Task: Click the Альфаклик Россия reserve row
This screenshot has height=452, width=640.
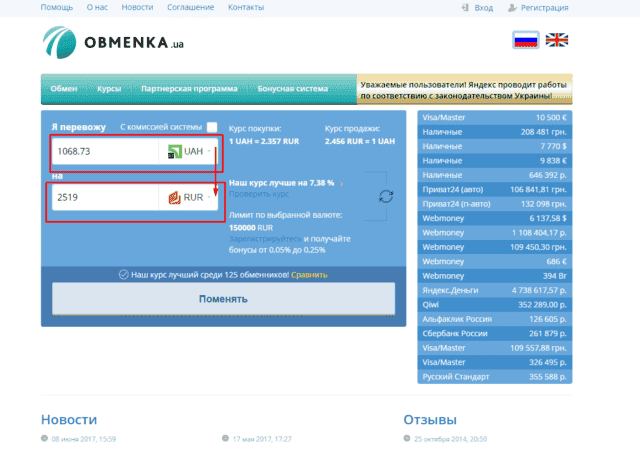Action: pyautogui.click(x=495, y=319)
